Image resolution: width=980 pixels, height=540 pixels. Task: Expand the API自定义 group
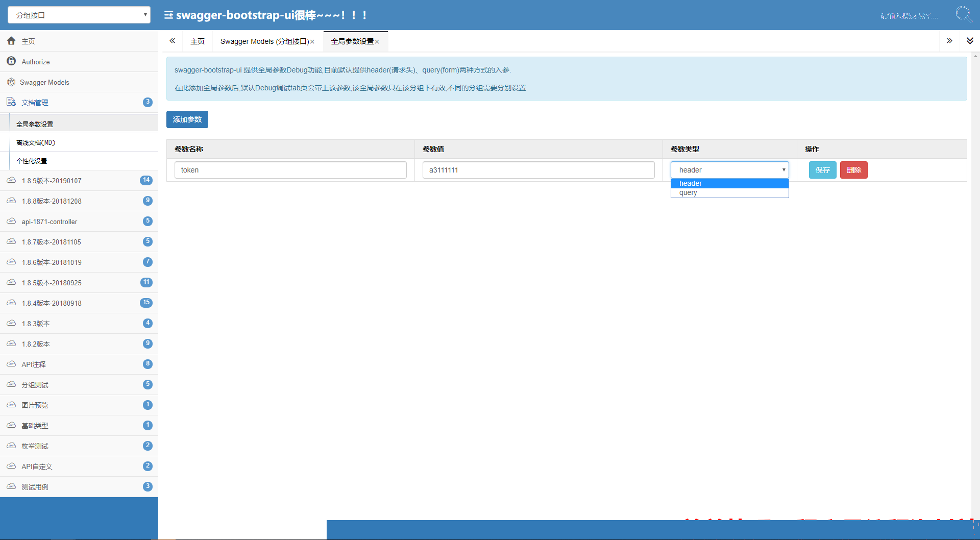[x=79, y=466]
